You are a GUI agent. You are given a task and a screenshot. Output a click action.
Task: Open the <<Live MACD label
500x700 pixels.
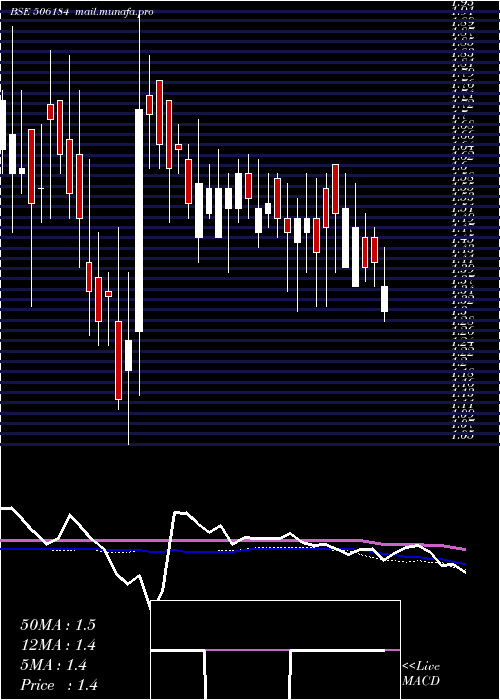(x=421, y=674)
